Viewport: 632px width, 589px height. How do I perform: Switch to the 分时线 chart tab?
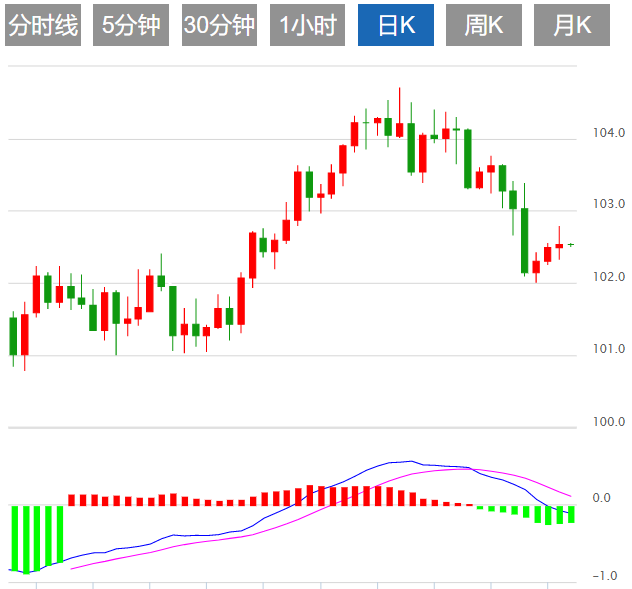43,25
